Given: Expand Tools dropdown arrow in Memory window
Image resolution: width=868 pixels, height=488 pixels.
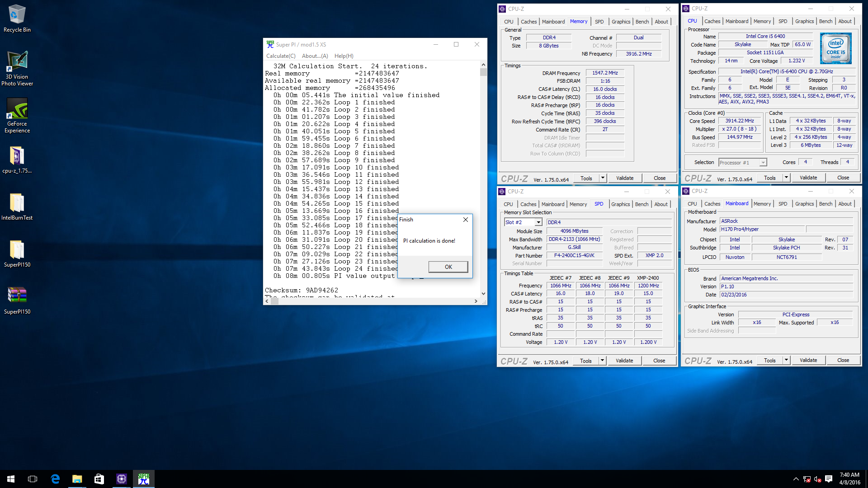Looking at the screenshot, I should coord(603,178).
